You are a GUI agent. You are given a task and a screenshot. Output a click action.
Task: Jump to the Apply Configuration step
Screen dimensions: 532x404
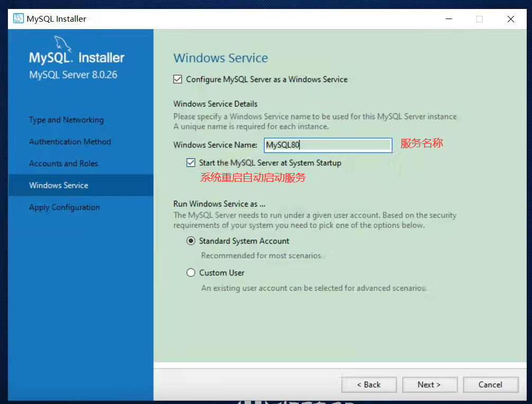(64, 207)
